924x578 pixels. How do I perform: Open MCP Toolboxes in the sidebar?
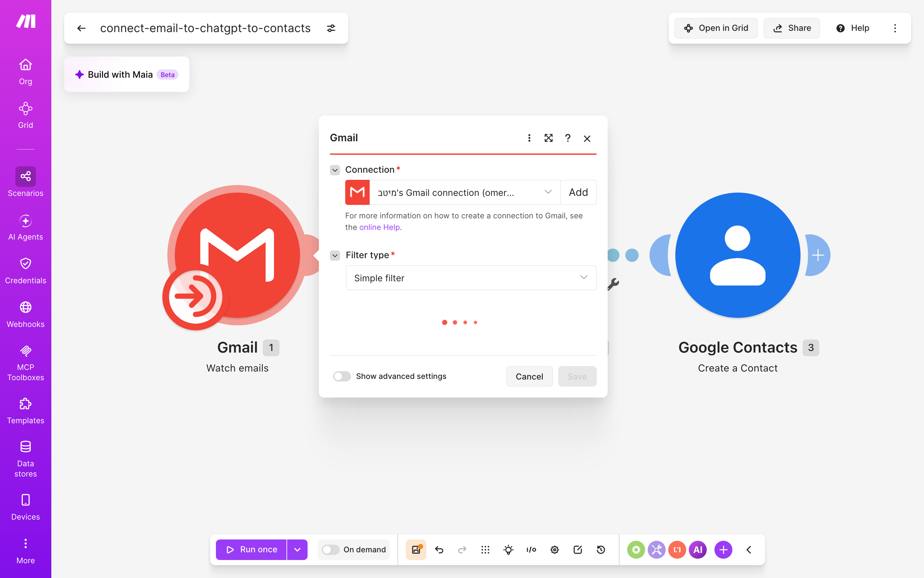(26, 363)
